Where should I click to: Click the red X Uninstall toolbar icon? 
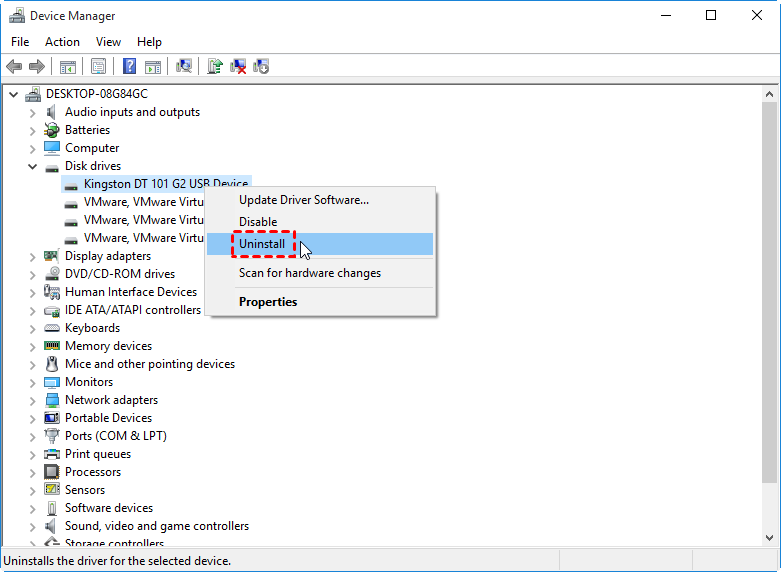[x=238, y=66]
